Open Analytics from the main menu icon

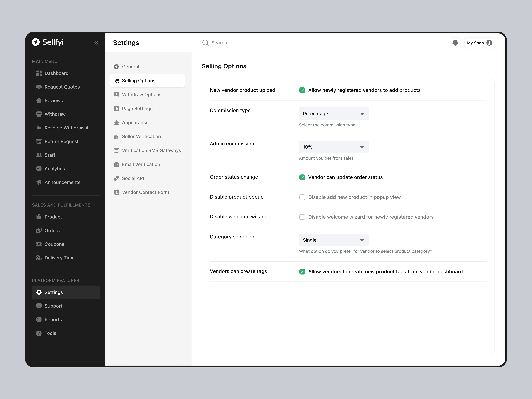(39, 169)
